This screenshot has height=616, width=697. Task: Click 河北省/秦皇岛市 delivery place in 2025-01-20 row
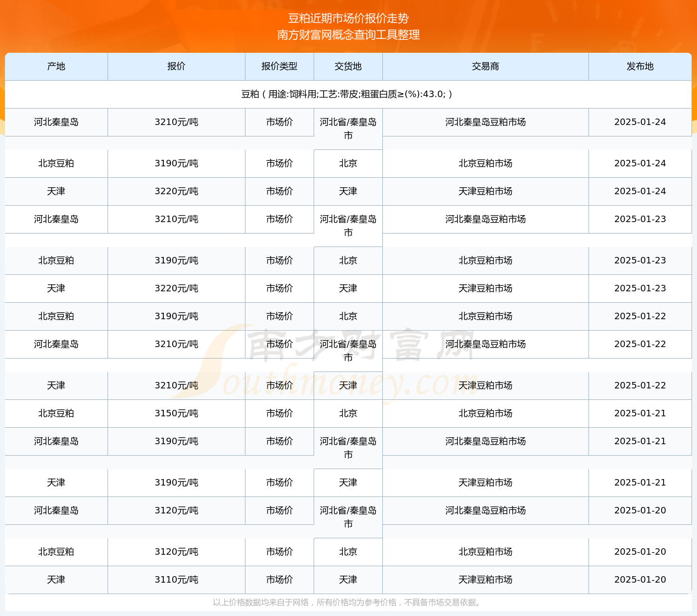348,517
